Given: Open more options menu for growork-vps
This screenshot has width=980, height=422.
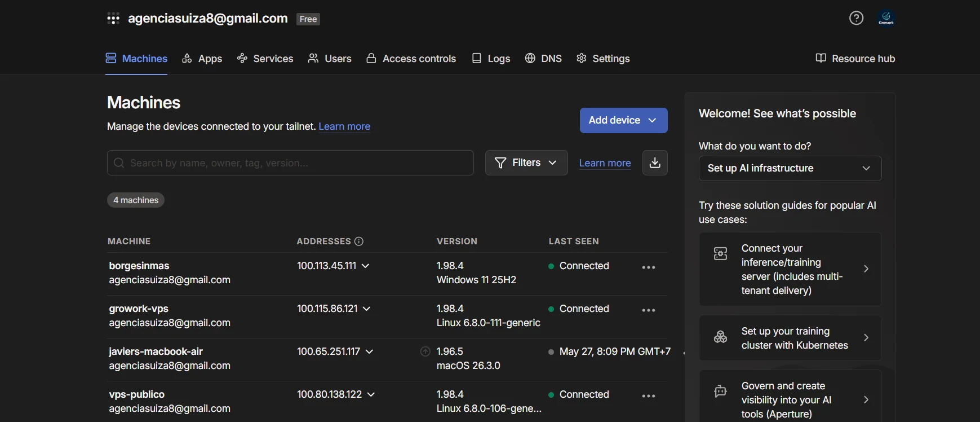Looking at the screenshot, I should [649, 310].
